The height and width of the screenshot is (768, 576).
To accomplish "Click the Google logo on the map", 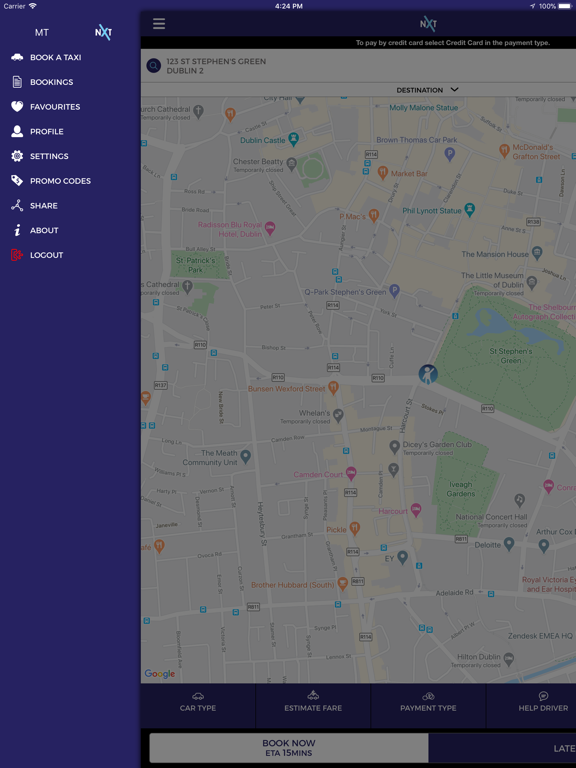I will click(x=160, y=674).
